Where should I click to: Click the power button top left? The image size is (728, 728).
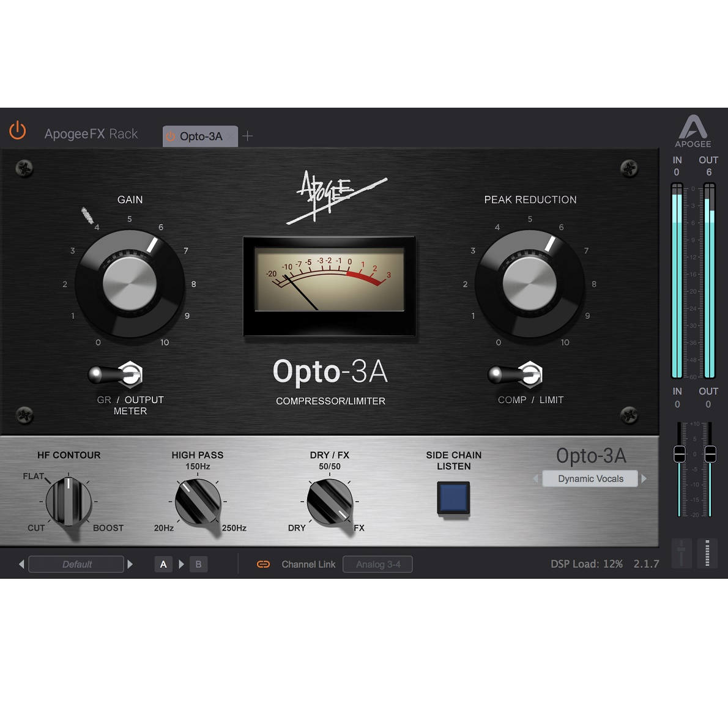[x=17, y=130]
